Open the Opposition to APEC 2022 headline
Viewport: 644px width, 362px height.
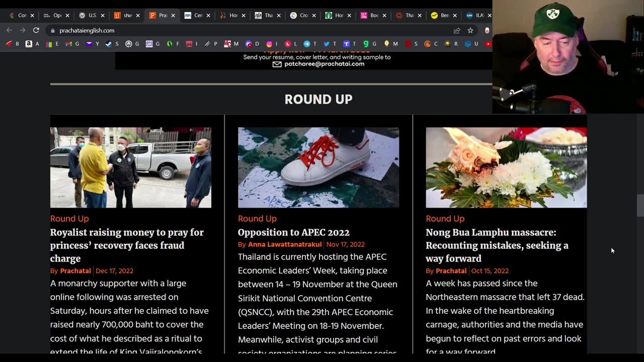click(x=293, y=232)
